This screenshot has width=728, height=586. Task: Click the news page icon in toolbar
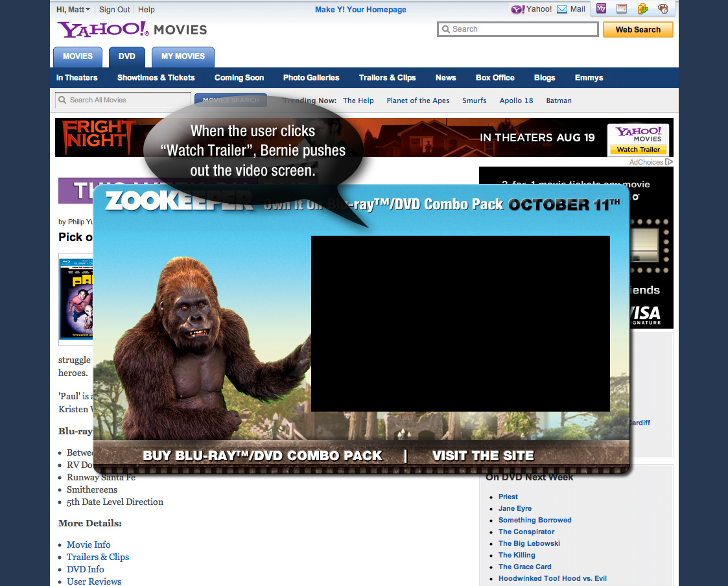pyautogui.click(x=622, y=9)
